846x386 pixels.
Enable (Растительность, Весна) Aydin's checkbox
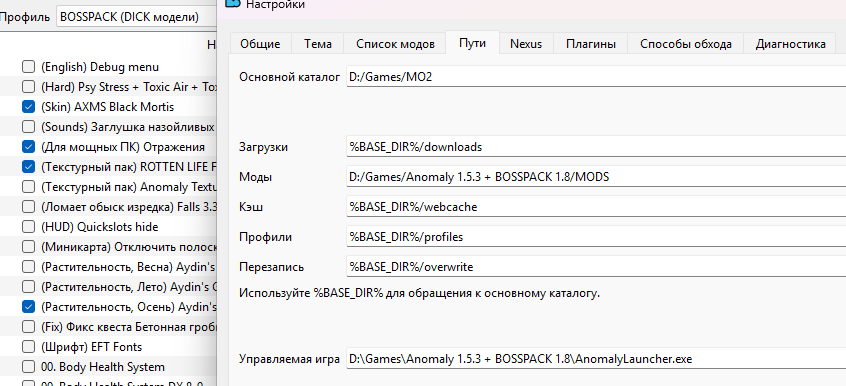pos(28,267)
